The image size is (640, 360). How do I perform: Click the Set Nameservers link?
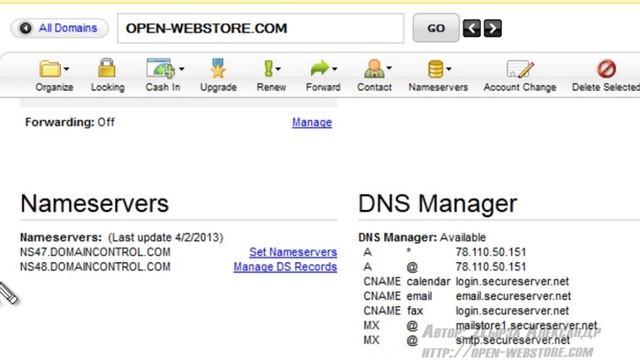coord(293,252)
